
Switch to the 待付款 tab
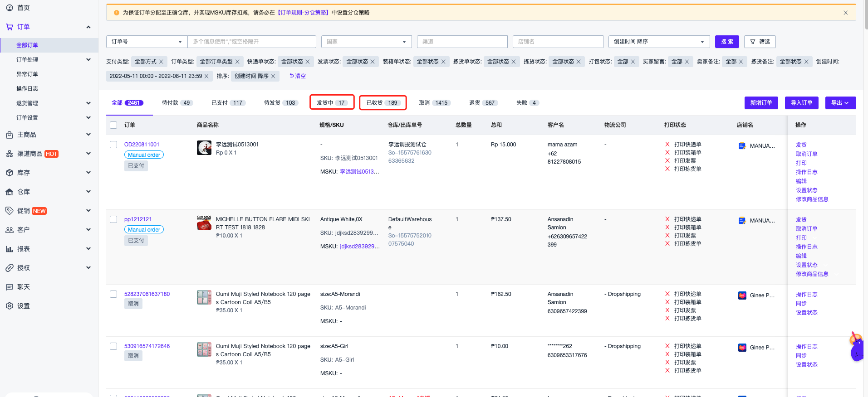pyautogui.click(x=177, y=103)
